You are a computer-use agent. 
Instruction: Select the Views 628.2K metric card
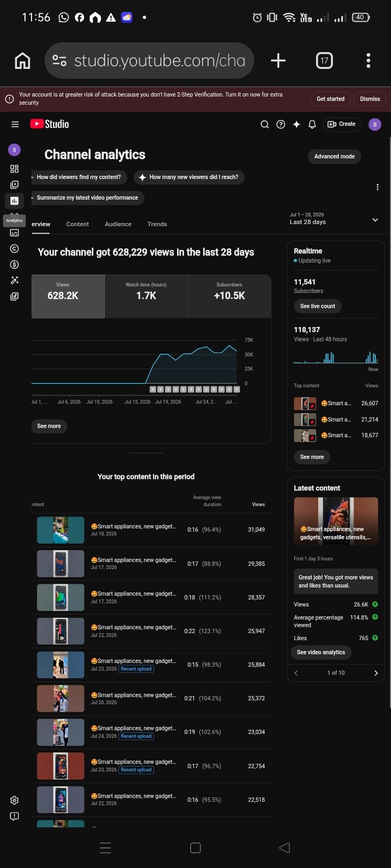[x=68, y=296]
